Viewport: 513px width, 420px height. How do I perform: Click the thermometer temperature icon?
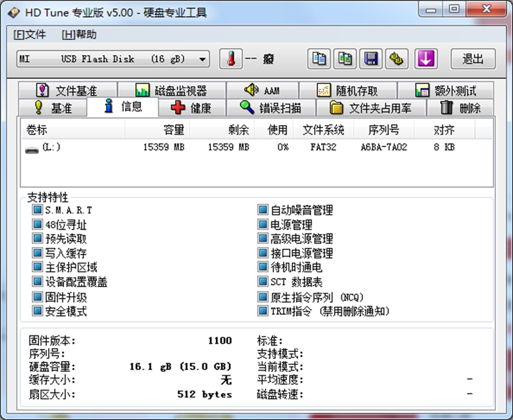pyautogui.click(x=232, y=58)
